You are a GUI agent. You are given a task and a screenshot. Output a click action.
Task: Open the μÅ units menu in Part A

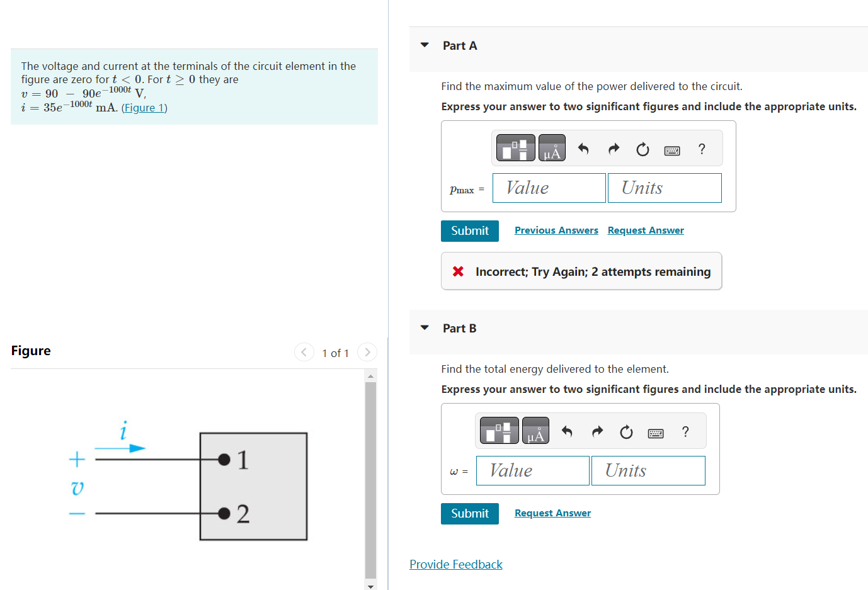pos(551,147)
